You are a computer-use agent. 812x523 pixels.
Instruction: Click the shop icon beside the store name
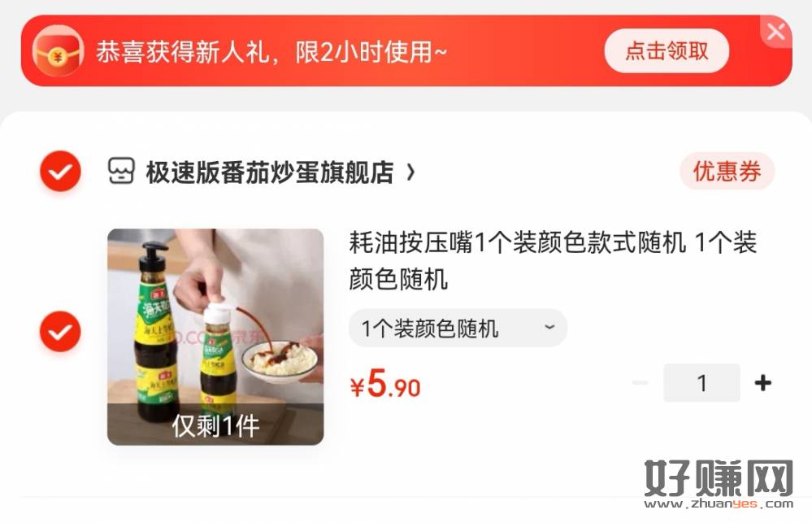121,171
